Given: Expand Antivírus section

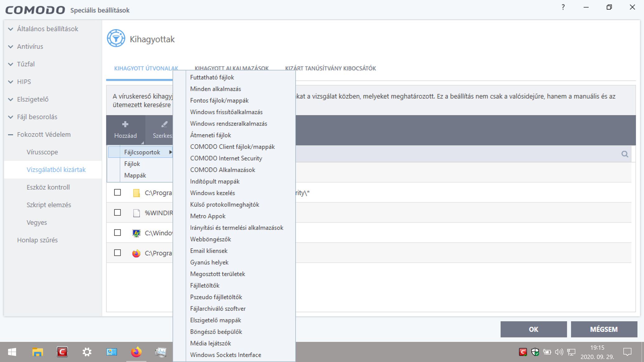Looking at the screenshot, I should [11, 47].
